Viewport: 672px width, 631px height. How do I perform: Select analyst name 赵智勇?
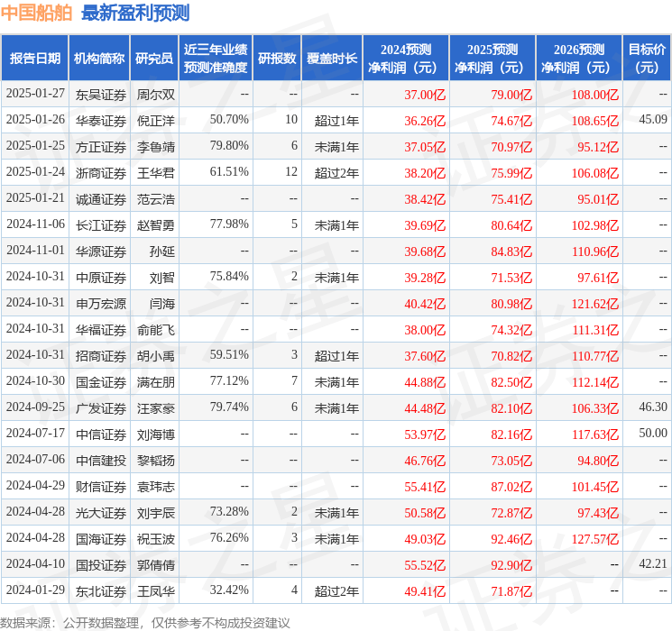156,225
